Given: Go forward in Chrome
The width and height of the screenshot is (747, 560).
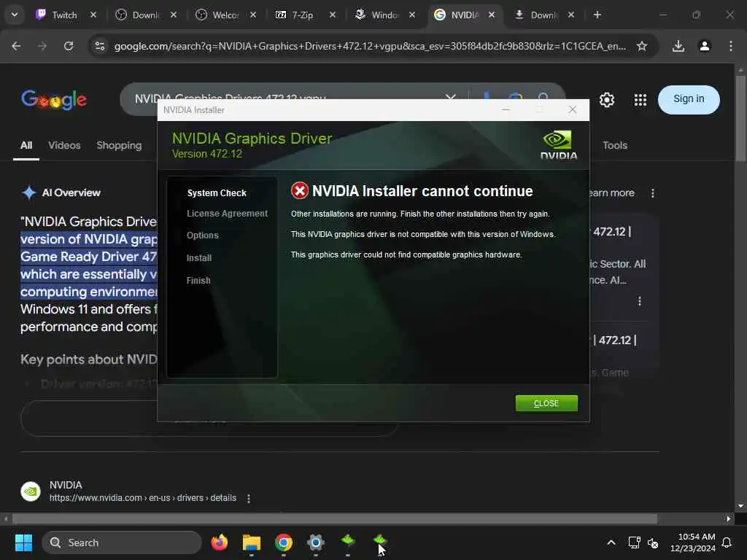Looking at the screenshot, I should coord(42,46).
